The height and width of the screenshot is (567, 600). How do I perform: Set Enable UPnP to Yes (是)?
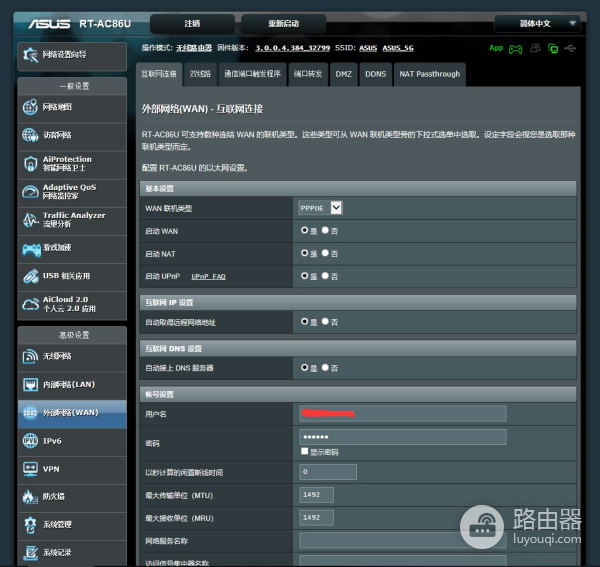305,276
